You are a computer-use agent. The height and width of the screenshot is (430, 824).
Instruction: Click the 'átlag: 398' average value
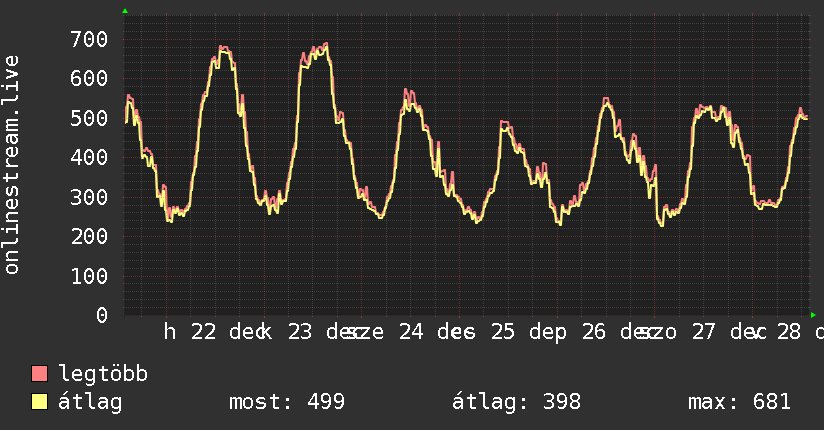(x=517, y=402)
